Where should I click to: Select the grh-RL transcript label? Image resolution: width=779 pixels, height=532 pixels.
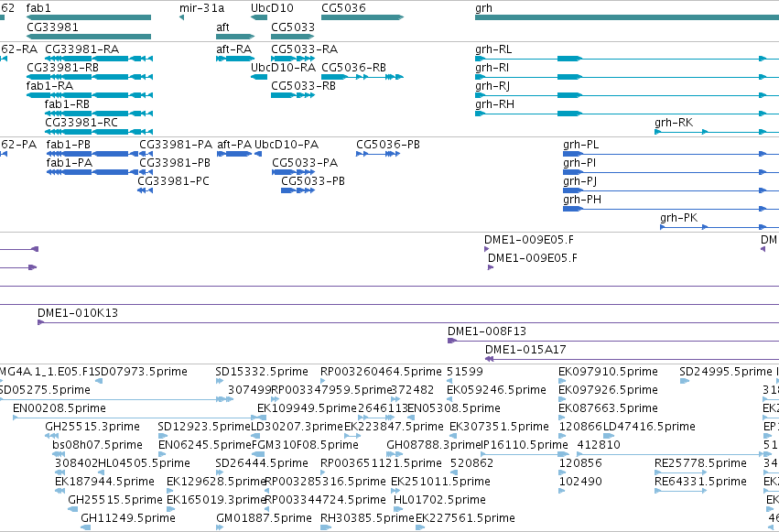click(x=493, y=49)
